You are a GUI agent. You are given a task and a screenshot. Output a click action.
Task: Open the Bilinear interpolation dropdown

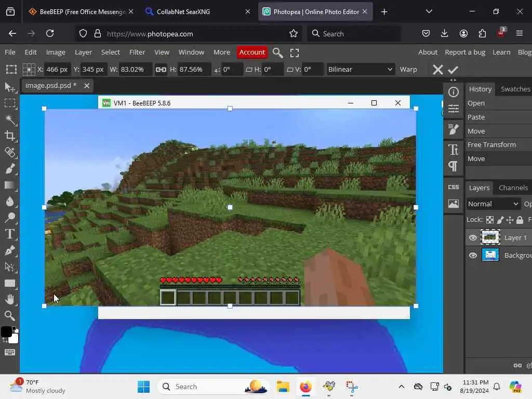coord(361,70)
